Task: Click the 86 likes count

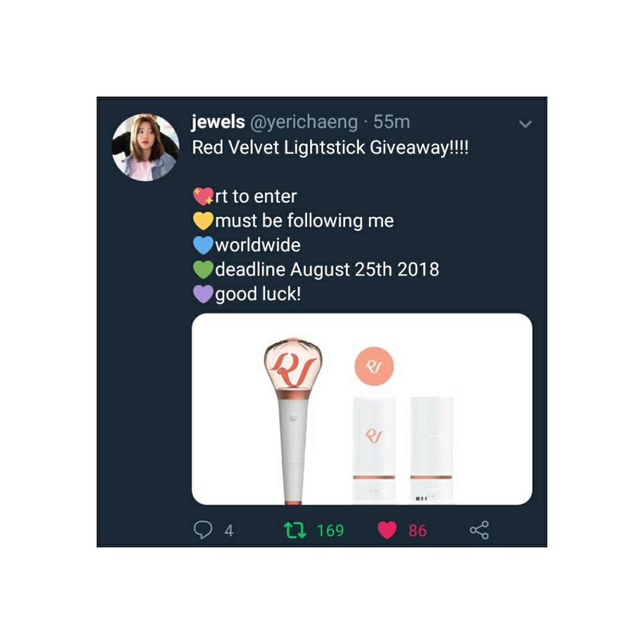Action: click(x=418, y=530)
